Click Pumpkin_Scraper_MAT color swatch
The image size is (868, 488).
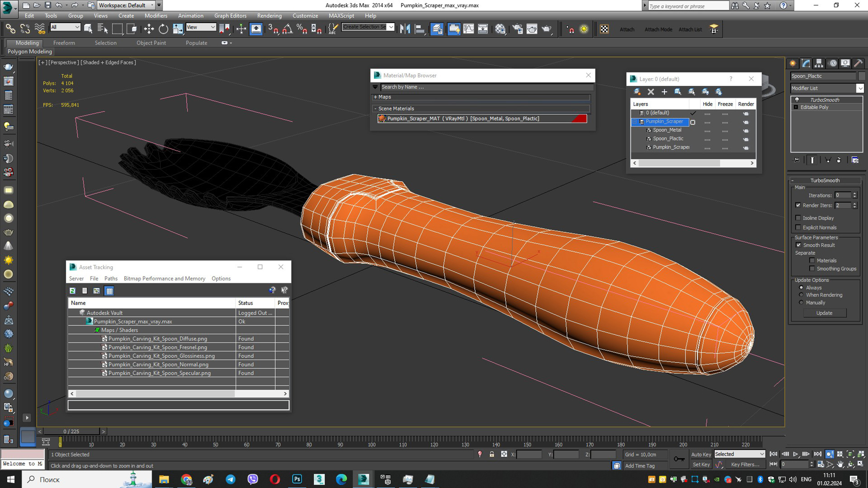click(581, 118)
